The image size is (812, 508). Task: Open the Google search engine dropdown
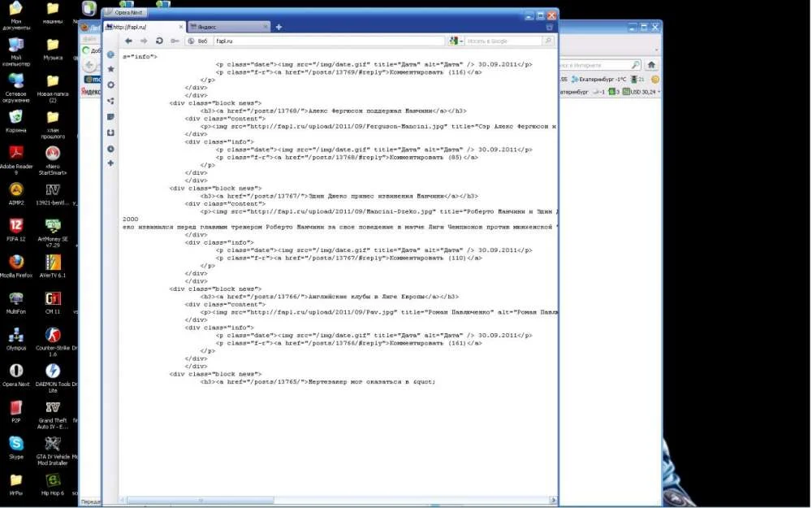coord(456,41)
